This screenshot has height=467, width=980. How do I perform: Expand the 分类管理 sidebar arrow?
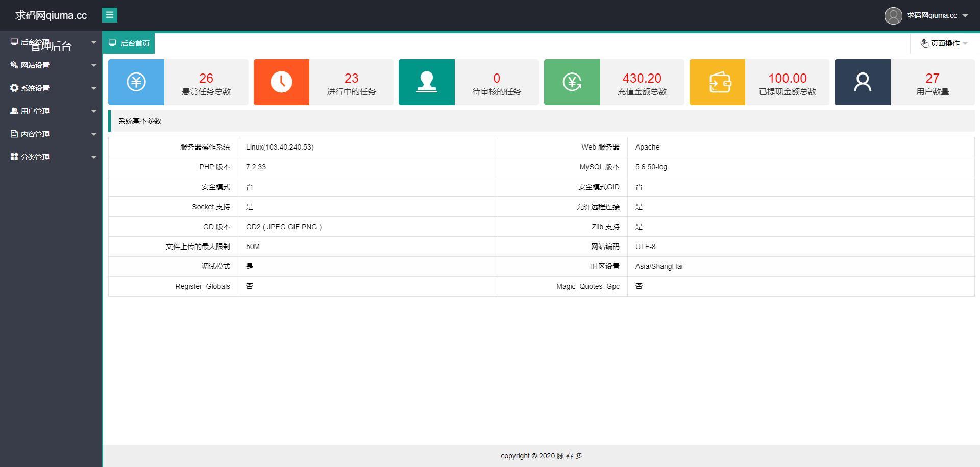click(x=94, y=157)
